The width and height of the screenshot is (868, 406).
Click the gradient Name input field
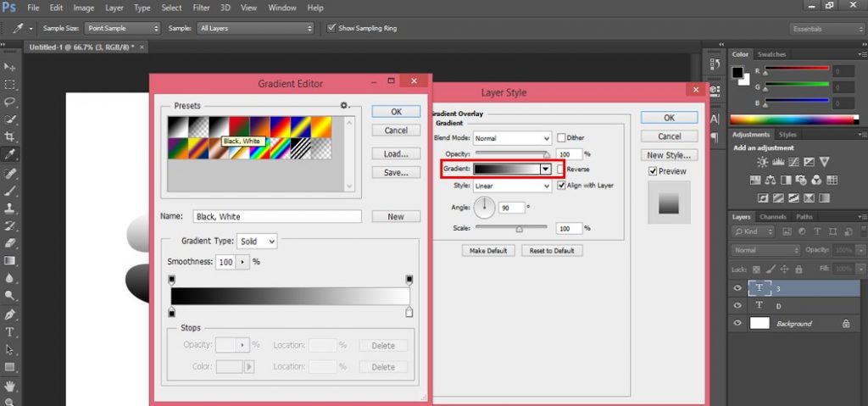(277, 217)
